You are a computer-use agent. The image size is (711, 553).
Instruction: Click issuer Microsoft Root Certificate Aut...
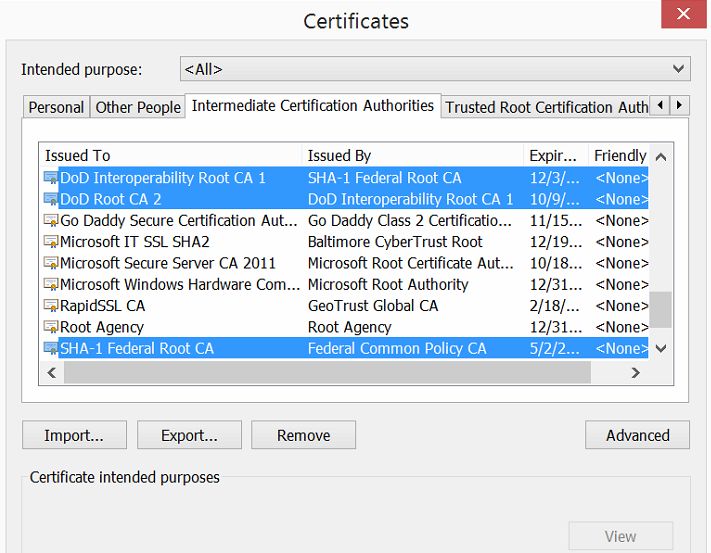(x=411, y=263)
